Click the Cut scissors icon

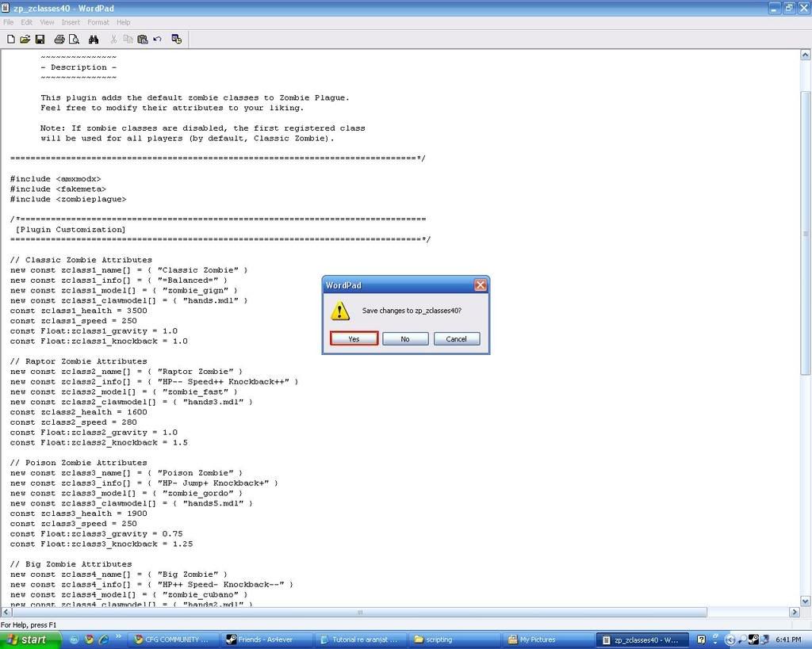point(113,40)
